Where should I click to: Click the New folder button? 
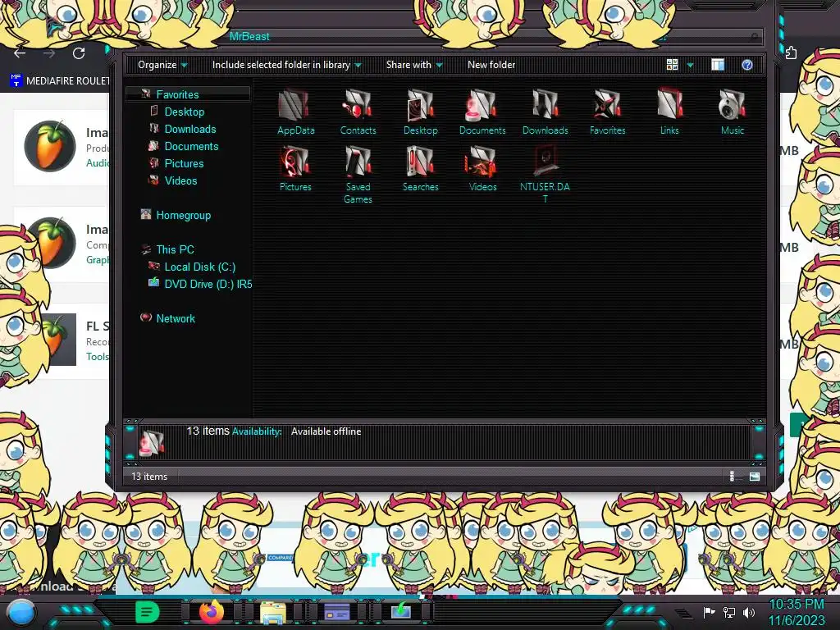coord(491,65)
